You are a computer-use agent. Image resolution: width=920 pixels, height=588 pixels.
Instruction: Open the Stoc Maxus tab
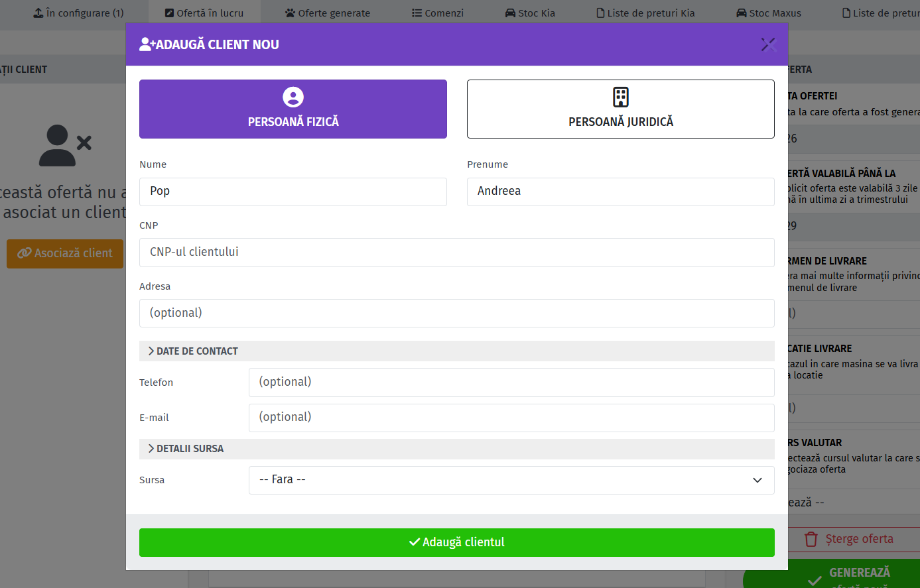769,13
